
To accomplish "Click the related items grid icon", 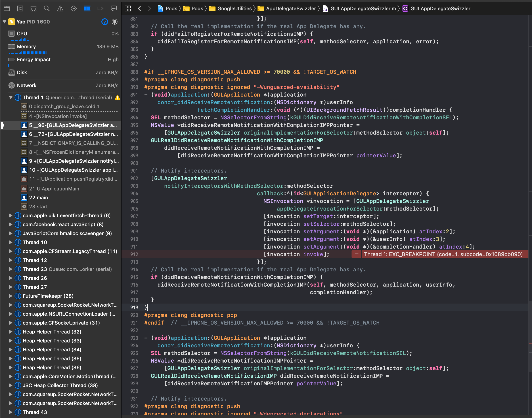I will [x=128, y=8].
